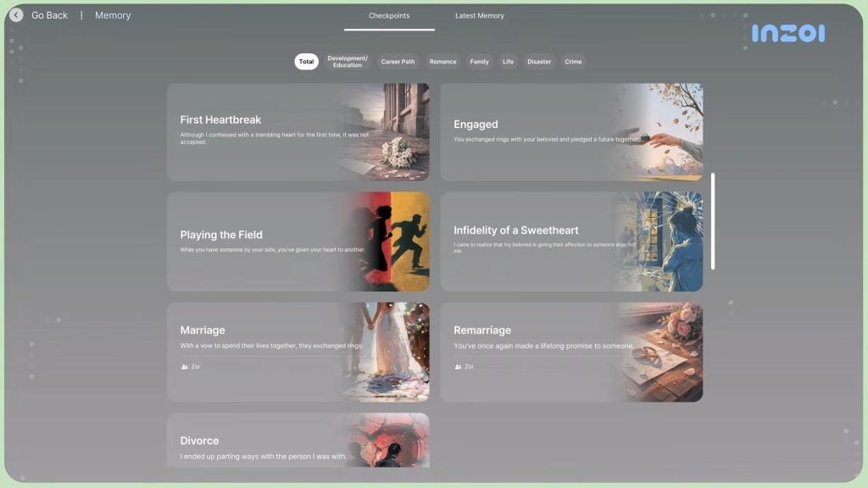The height and width of the screenshot is (488, 868).
Task: Filter memories by Disaster
Action: pos(539,62)
